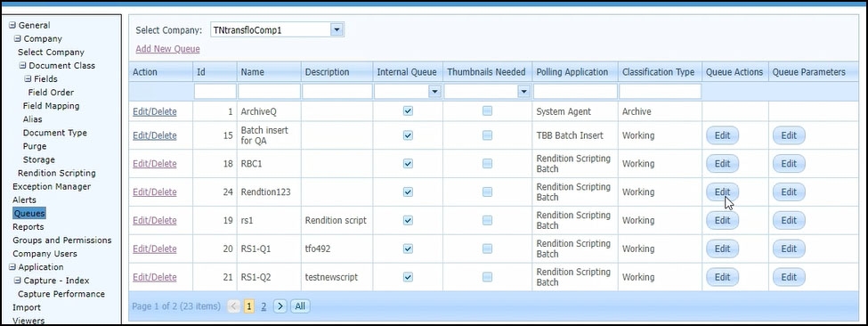Image resolution: width=868 pixels, height=326 pixels.
Task: Collapse the General tree node
Action: click(x=12, y=26)
